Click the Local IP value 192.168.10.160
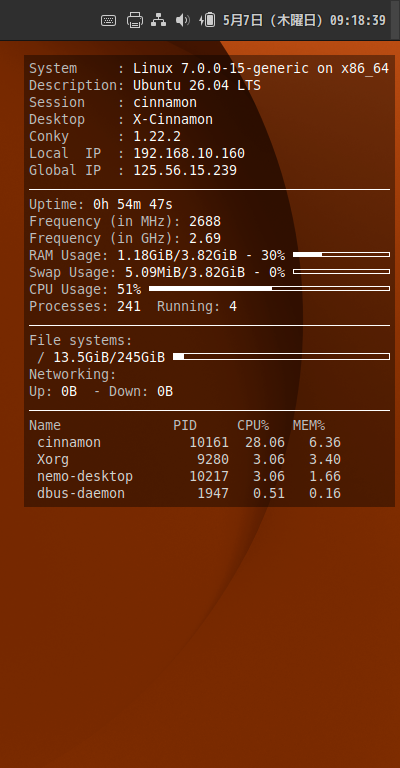400x768 pixels. (189, 153)
